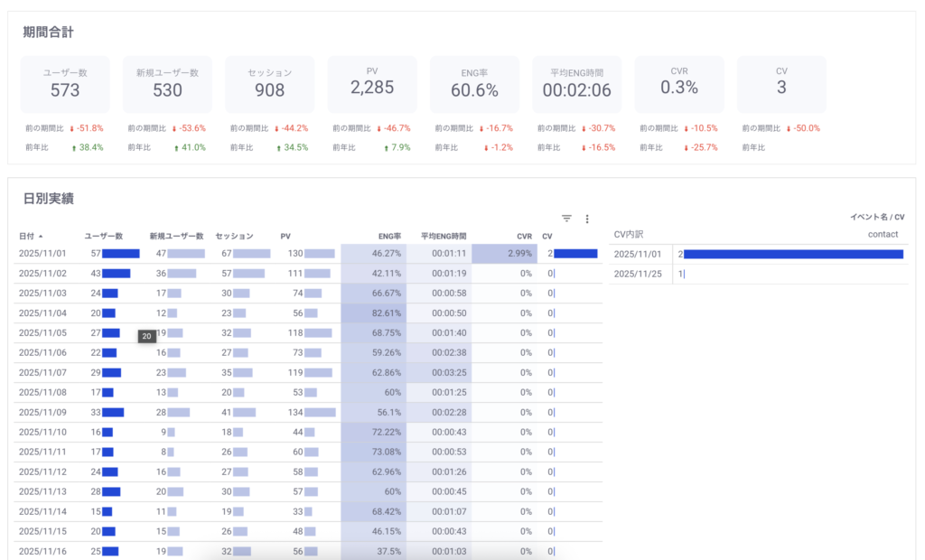Click the contact column header in CV内訳
This screenshot has width=925, height=560.
pyautogui.click(x=883, y=234)
